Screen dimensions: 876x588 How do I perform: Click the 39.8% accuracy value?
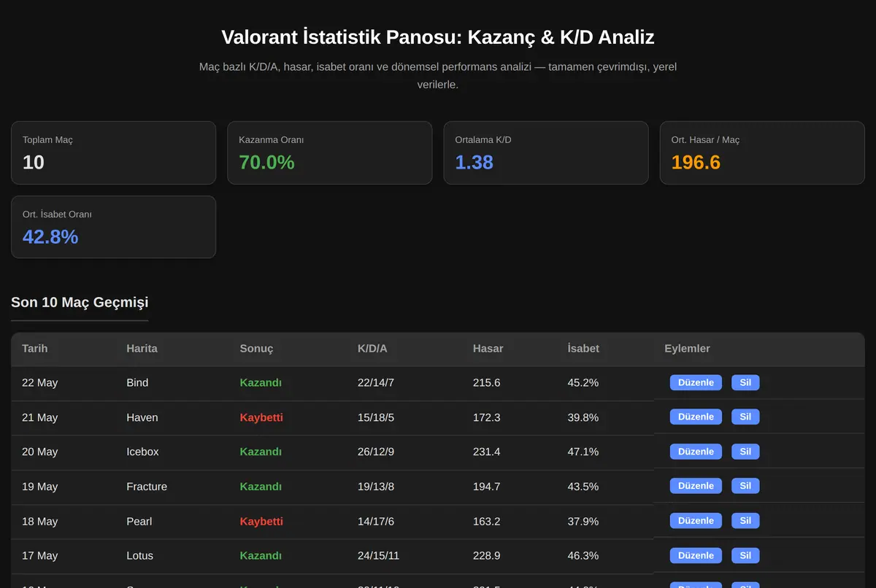tap(583, 417)
